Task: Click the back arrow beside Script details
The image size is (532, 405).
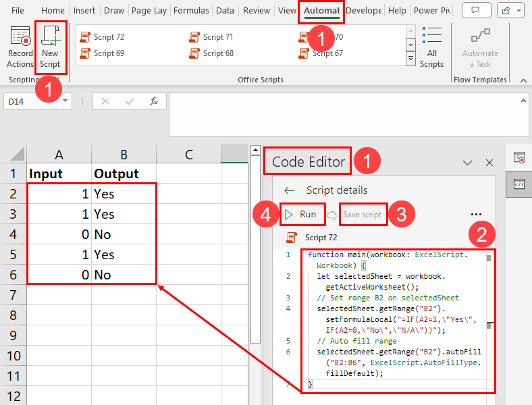Action: [289, 190]
